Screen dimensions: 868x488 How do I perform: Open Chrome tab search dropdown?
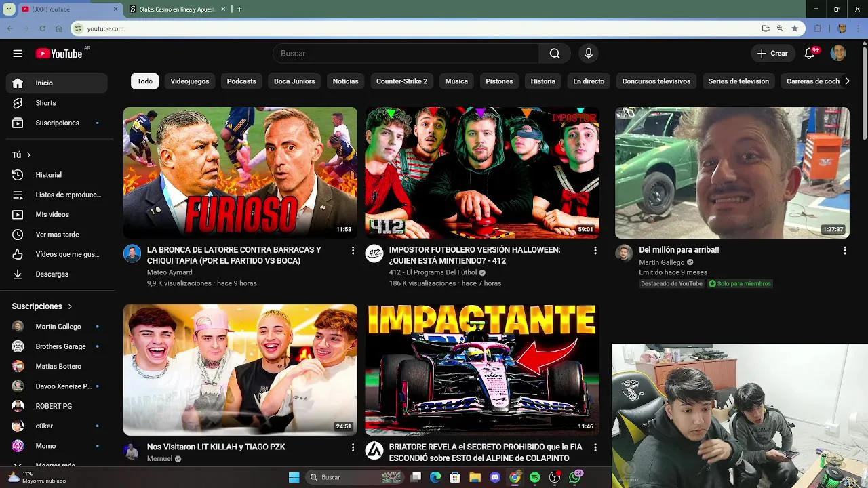pyautogui.click(x=9, y=9)
